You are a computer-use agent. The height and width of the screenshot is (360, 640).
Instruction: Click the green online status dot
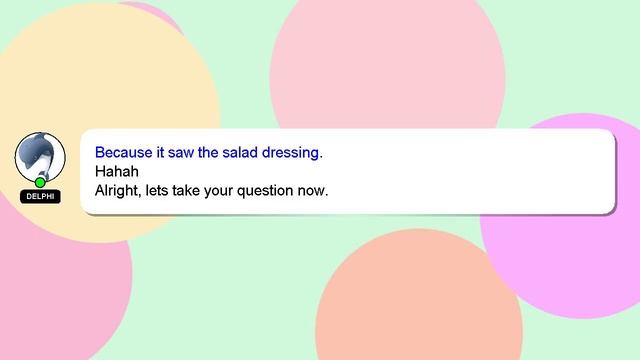40,182
